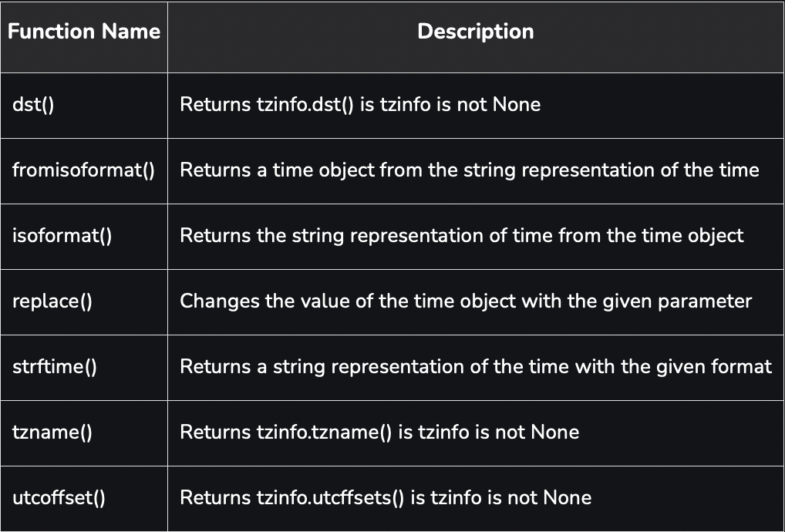Select the fromisoformat() function name cell
Image resolution: width=785 pixels, height=532 pixels.
point(83,170)
